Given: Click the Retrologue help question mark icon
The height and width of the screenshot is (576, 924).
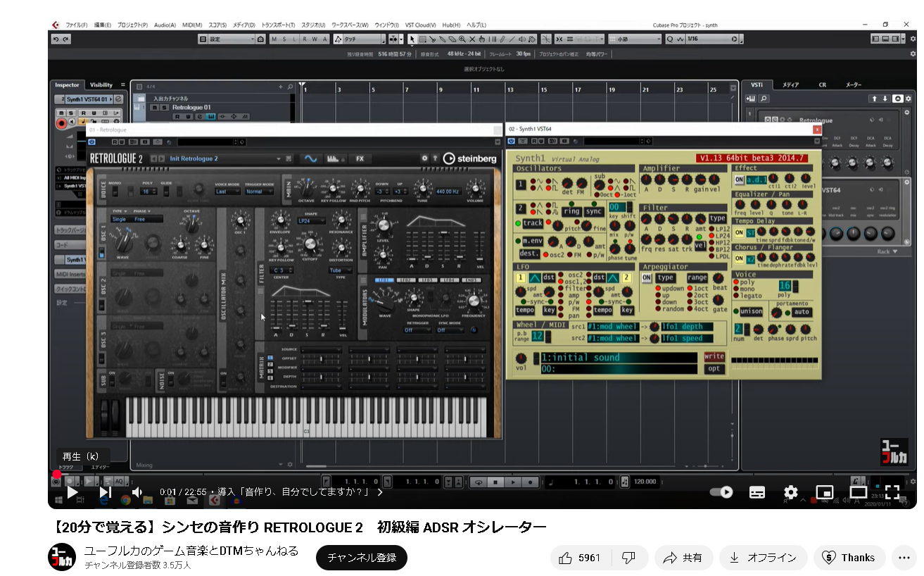Looking at the screenshot, I should click(435, 158).
